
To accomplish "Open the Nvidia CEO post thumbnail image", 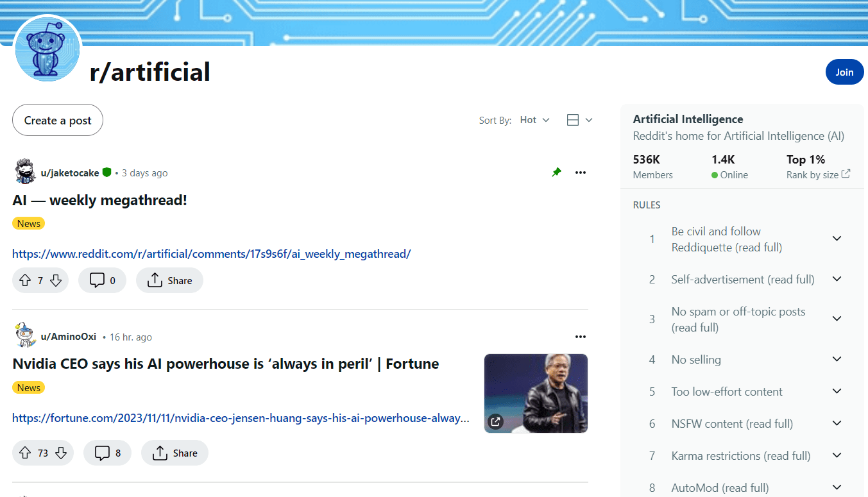I will coord(536,393).
